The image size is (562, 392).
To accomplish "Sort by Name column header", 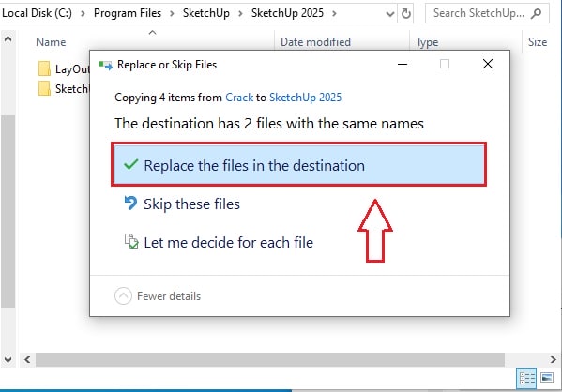I will (51, 42).
